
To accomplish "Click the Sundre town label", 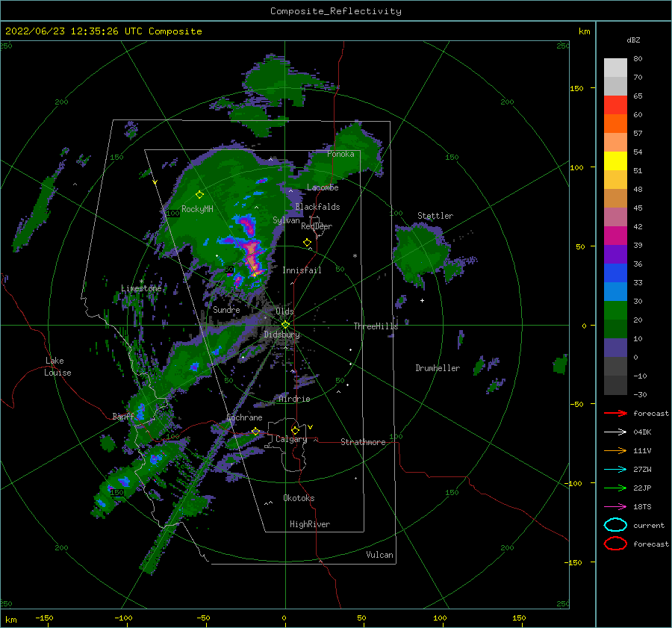I will coord(226,309).
